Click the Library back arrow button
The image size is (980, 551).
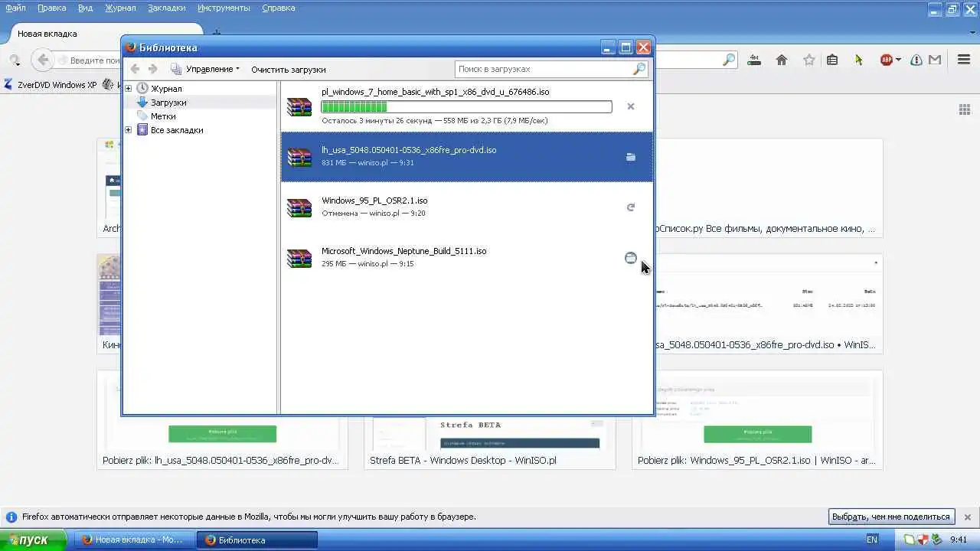[x=136, y=69]
